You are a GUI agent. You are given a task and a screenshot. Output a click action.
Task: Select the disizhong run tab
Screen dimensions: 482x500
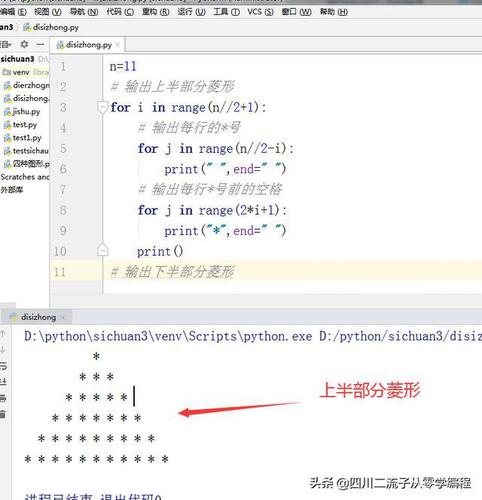tap(38, 317)
